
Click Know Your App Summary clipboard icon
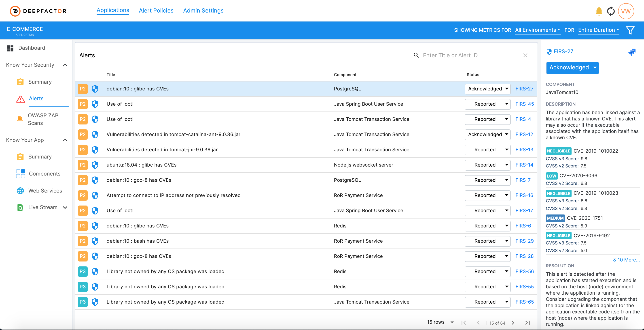(x=20, y=157)
